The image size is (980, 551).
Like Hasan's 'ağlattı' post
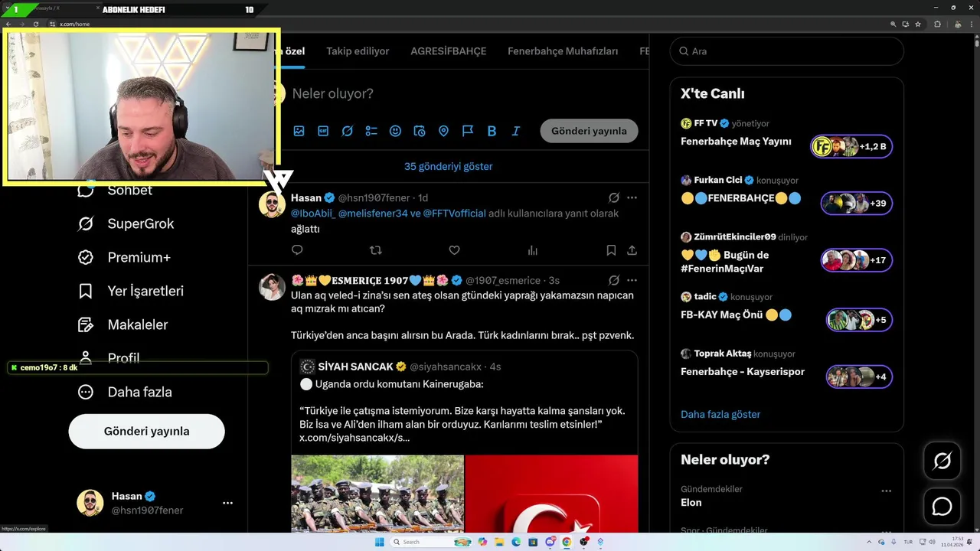pyautogui.click(x=454, y=250)
